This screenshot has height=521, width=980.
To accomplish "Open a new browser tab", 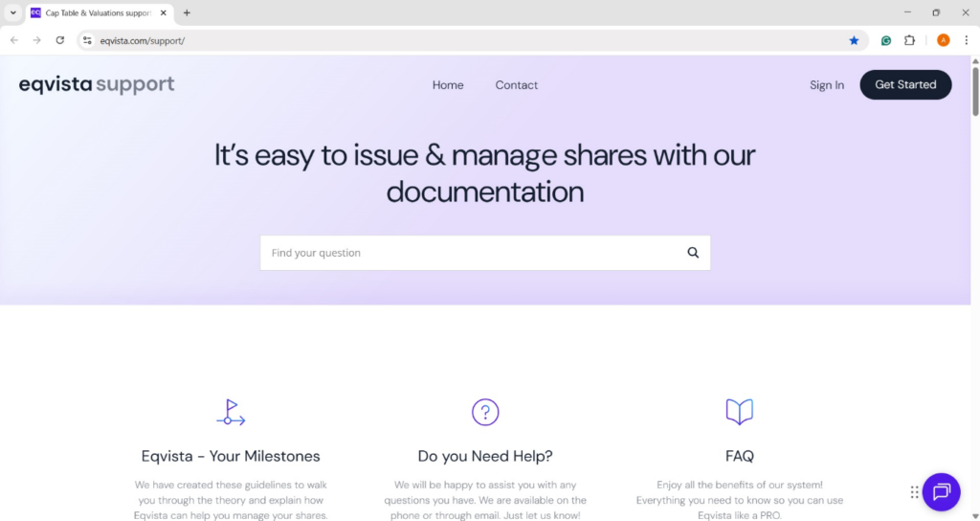I will (x=187, y=12).
